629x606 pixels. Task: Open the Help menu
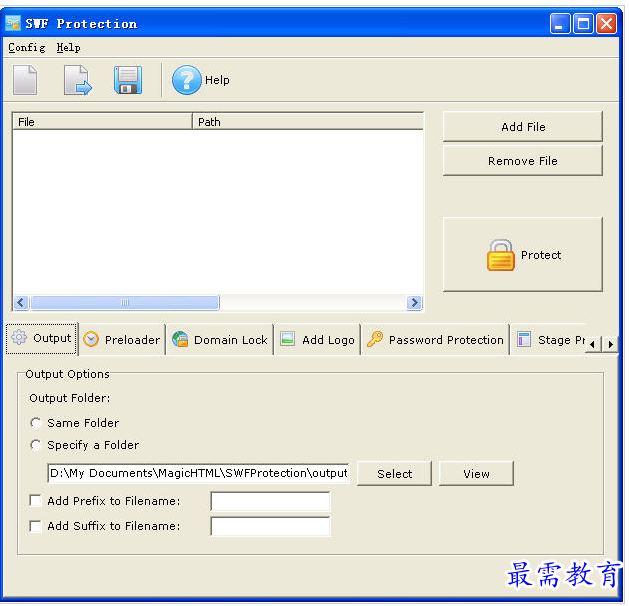pos(68,48)
